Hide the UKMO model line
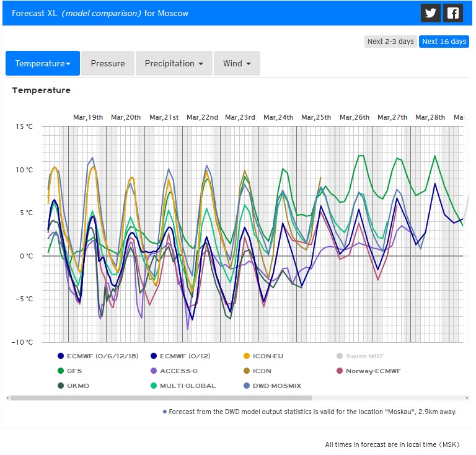Viewport: 476px width, 455px height. pyautogui.click(x=76, y=386)
